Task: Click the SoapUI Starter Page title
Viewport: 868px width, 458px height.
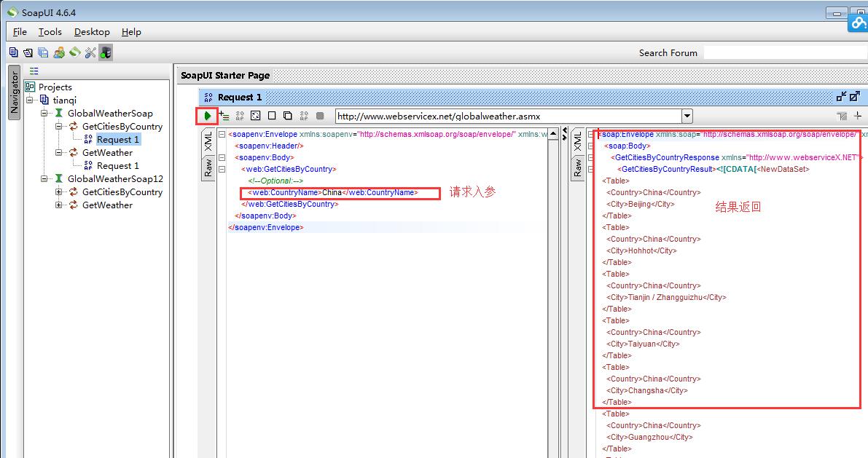Action: pos(225,75)
